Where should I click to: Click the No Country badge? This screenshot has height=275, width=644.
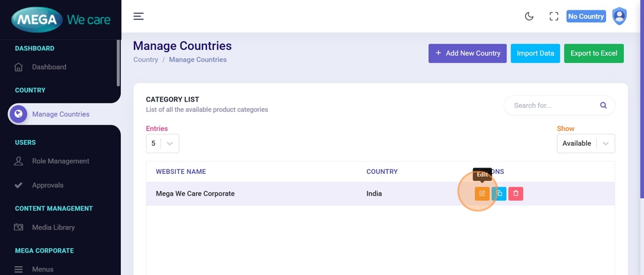click(585, 17)
